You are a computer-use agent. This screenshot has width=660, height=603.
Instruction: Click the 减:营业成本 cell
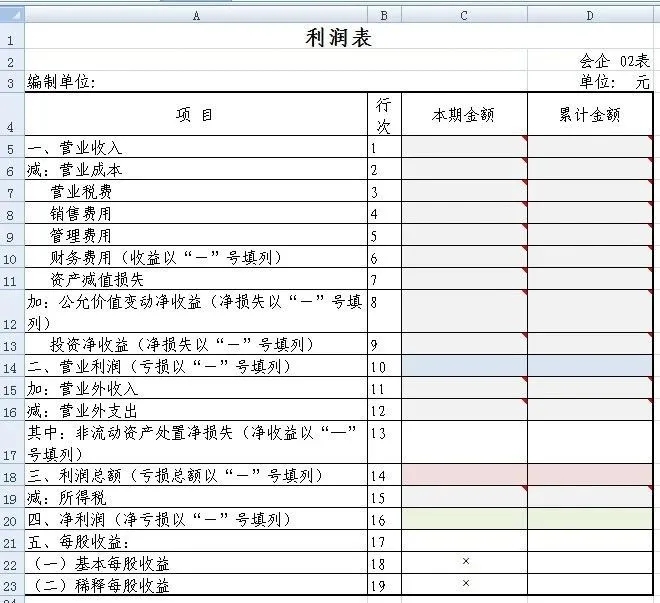click(196, 169)
